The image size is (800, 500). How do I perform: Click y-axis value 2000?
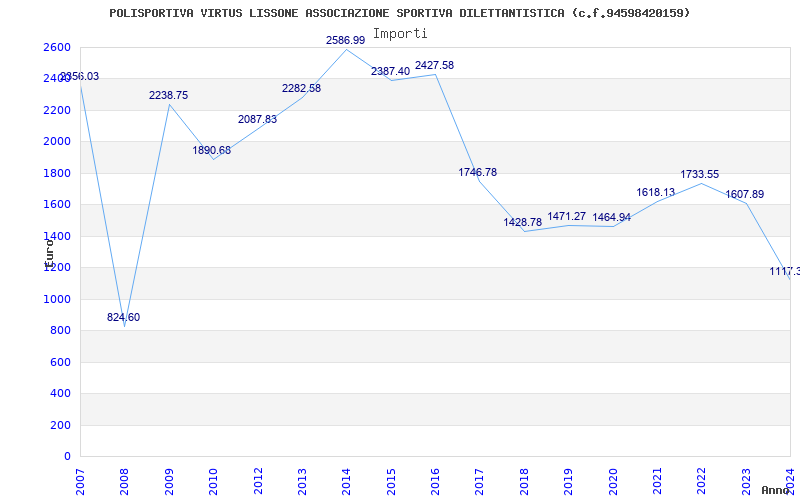point(57,142)
